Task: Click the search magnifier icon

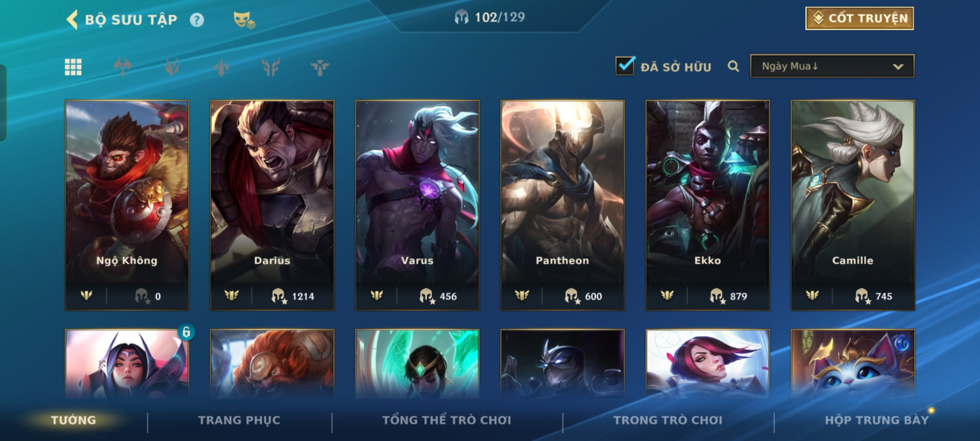Action: 733,66
